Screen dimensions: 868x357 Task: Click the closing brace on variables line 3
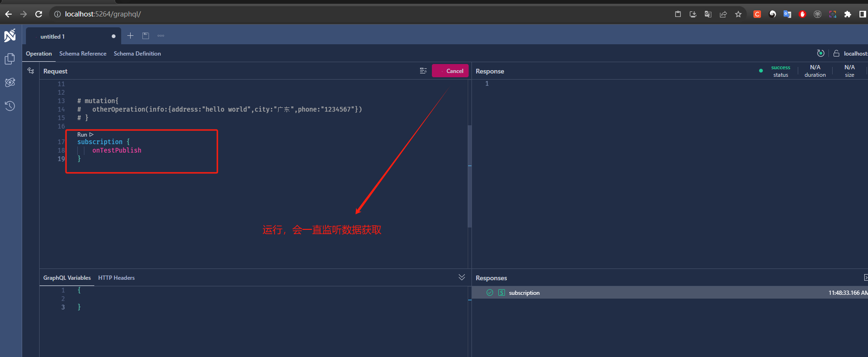point(79,307)
